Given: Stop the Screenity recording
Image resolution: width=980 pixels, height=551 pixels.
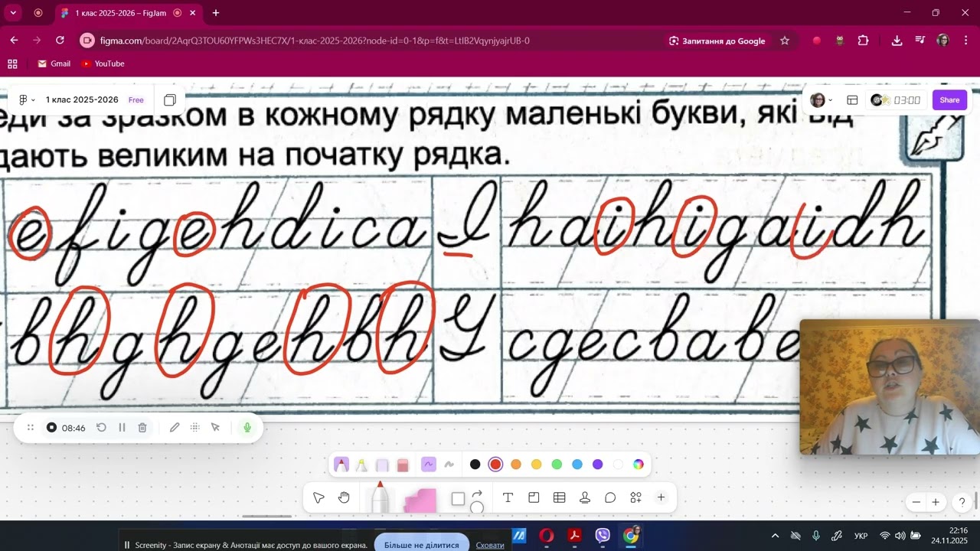Looking at the screenshot, I should click(x=51, y=428).
